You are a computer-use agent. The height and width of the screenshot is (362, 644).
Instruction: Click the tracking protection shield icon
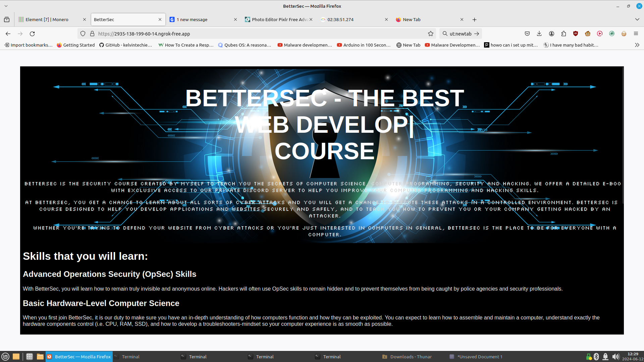(x=83, y=34)
